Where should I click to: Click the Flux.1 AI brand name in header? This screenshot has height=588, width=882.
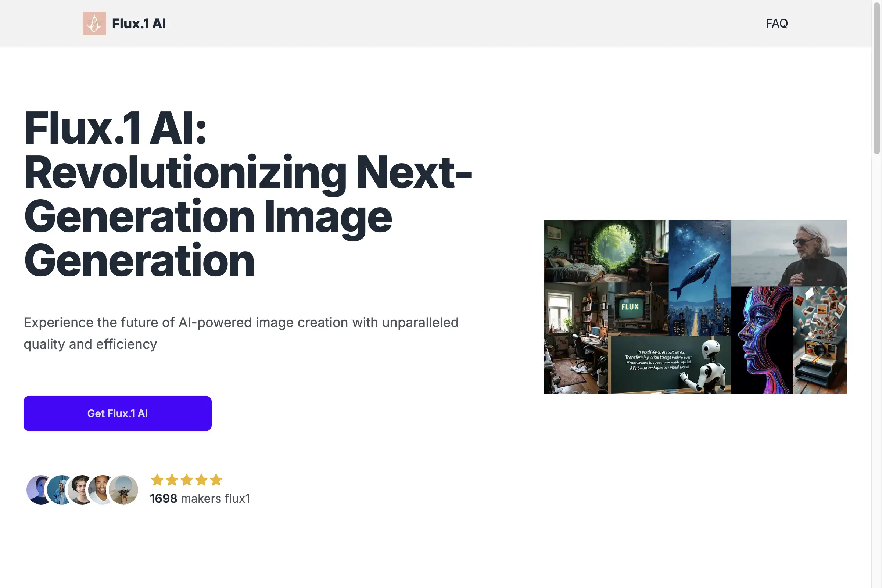[x=139, y=24]
